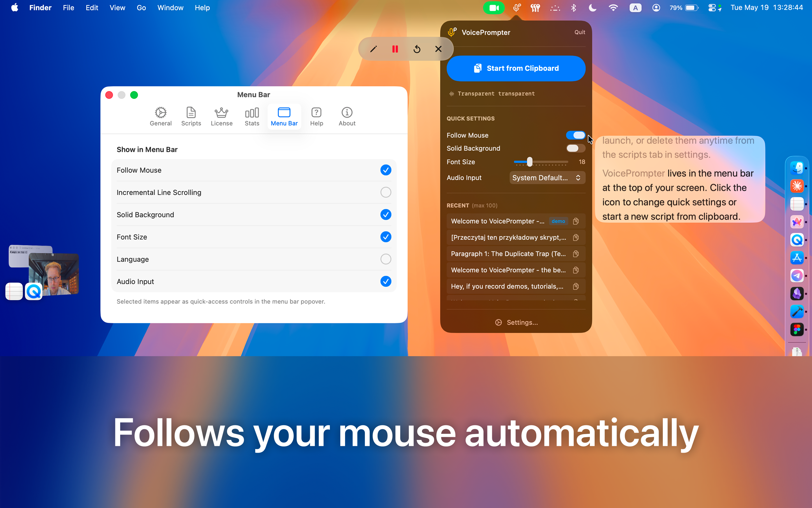Copy the demo Welcome to VoicePrompter script

576,221
